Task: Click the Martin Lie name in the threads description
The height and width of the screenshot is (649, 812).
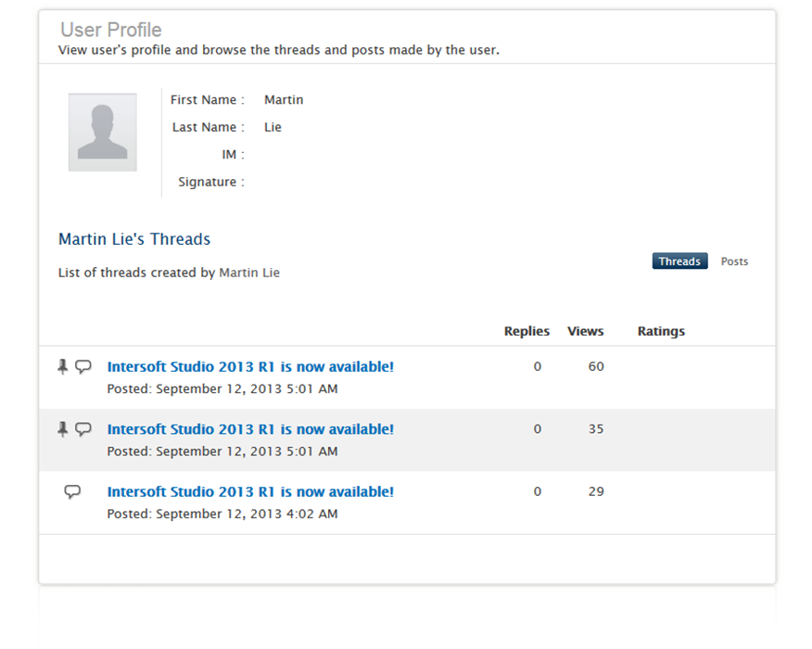Action: (x=249, y=273)
